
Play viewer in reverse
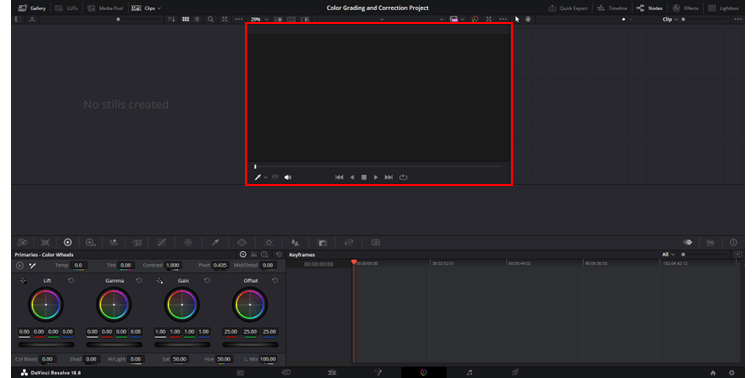(x=352, y=177)
